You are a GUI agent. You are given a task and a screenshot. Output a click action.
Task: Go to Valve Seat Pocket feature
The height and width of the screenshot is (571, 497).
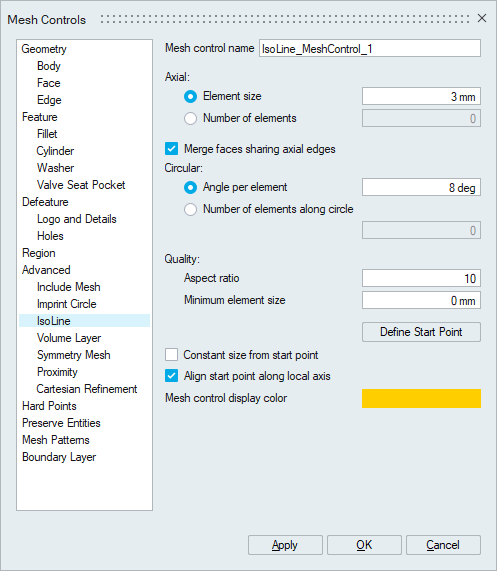coord(81,185)
